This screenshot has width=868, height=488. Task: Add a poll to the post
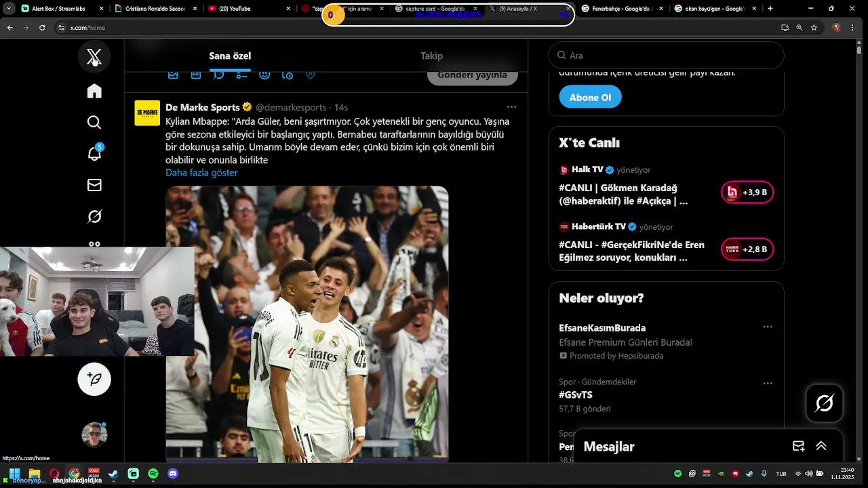click(x=242, y=75)
